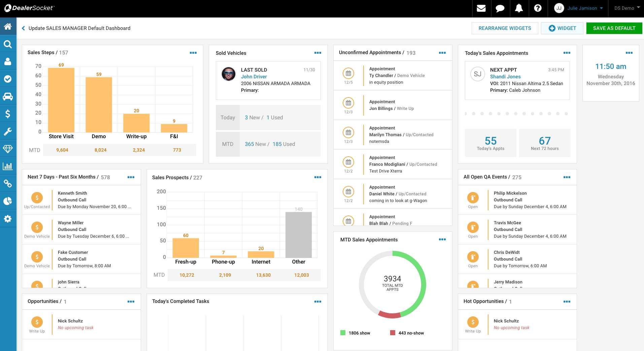Open the wrench service icon in sidebar
Screen dimensions: 644x351
tap(8, 131)
